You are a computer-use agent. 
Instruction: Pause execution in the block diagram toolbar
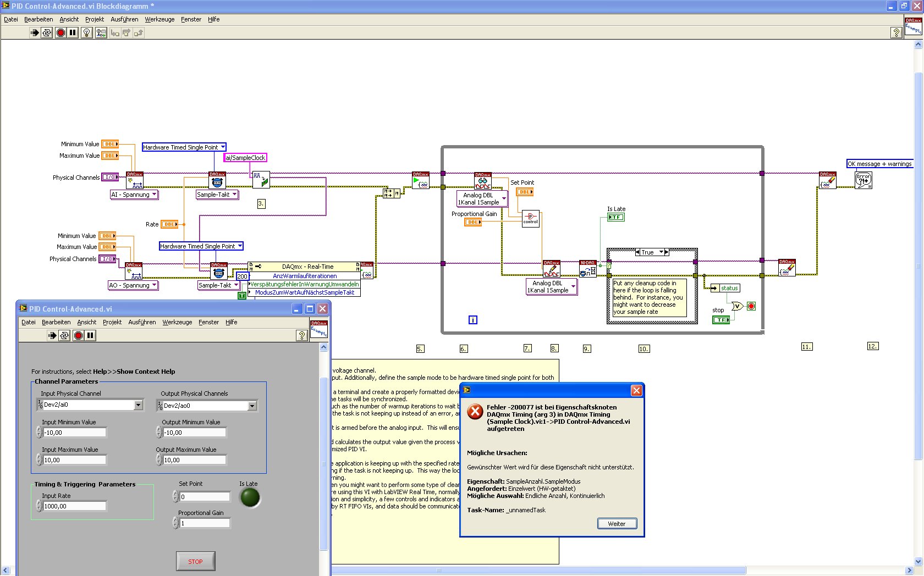pos(73,33)
